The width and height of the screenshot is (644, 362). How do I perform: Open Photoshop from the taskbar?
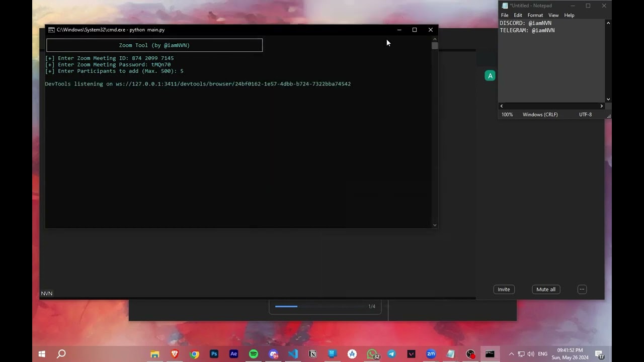point(214,354)
